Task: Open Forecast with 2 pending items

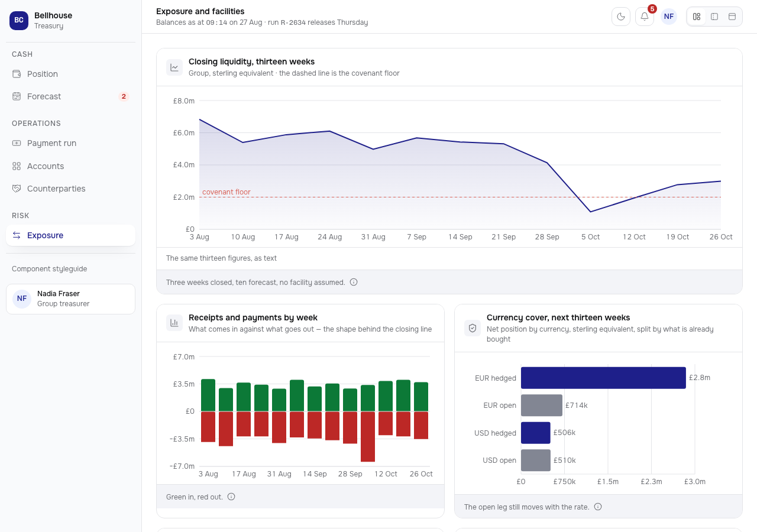Action: tap(71, 96)
